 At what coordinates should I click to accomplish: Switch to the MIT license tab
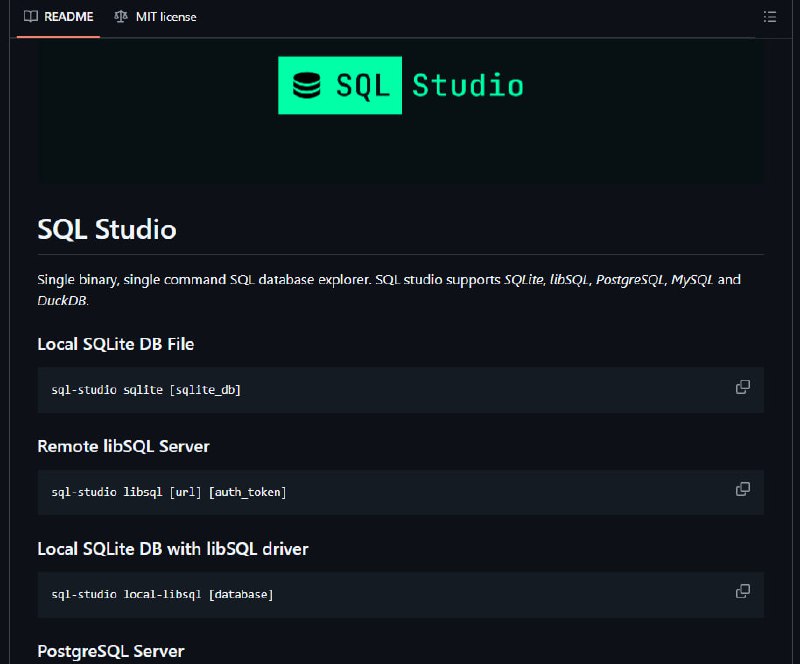[155, 17]
